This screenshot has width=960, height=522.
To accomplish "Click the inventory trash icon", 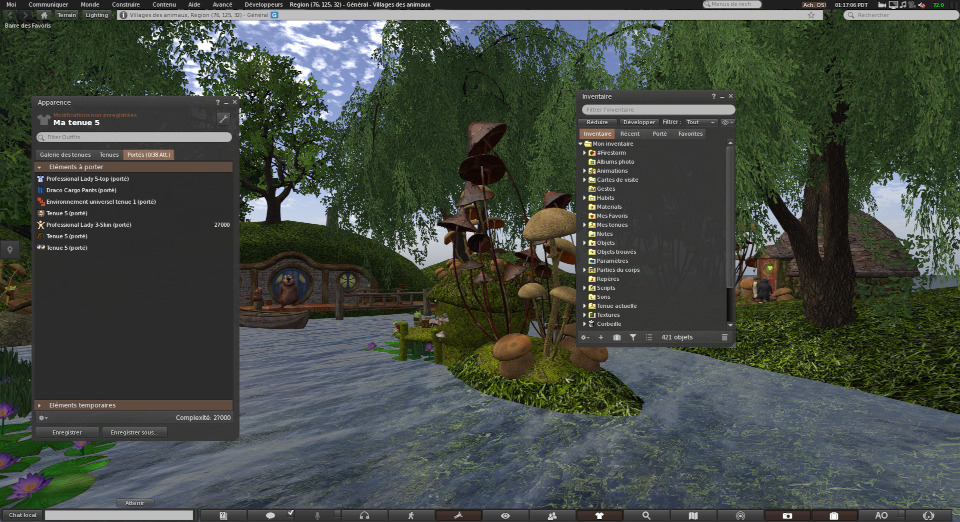I will coord(725,337).
